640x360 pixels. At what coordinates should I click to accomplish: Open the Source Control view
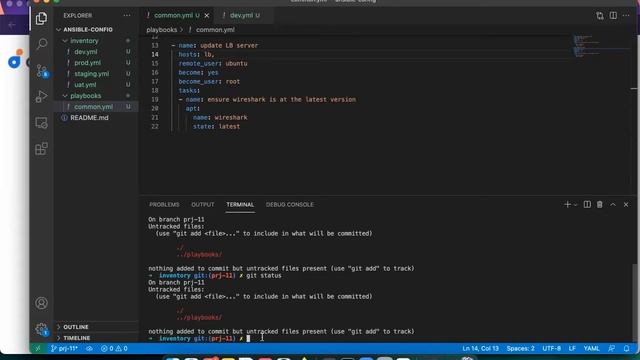42,71
